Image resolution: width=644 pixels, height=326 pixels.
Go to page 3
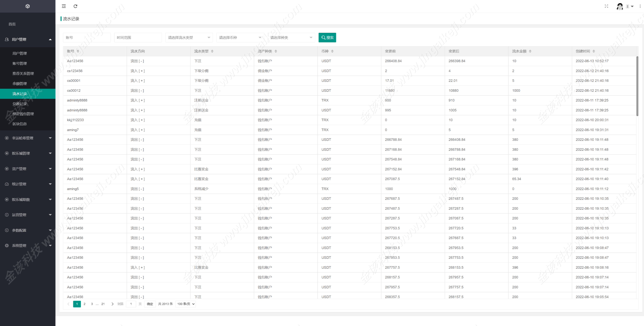pyautogui.click(x=92, y=304)
